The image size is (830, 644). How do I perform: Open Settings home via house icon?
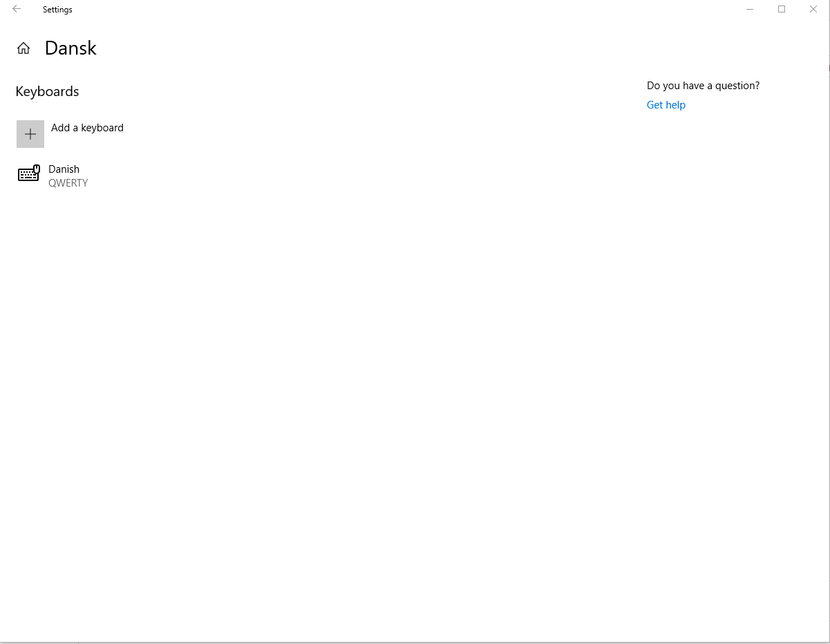[23, 48]
